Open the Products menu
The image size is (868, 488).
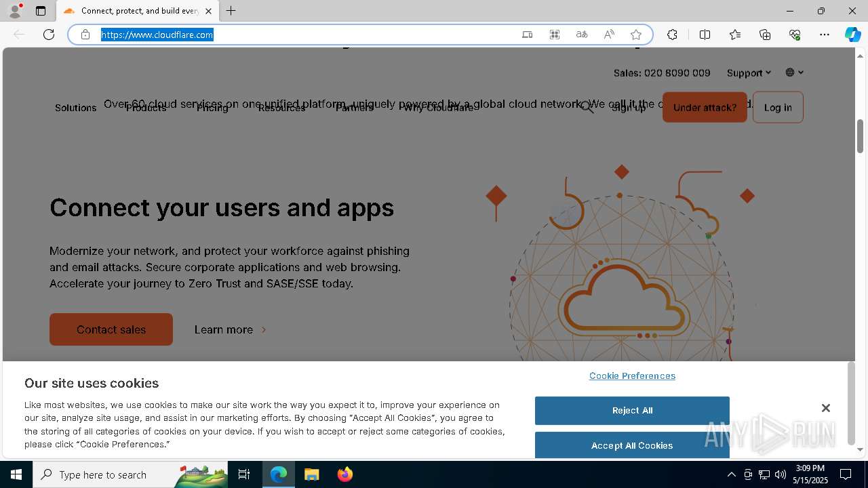click(146, 108)
